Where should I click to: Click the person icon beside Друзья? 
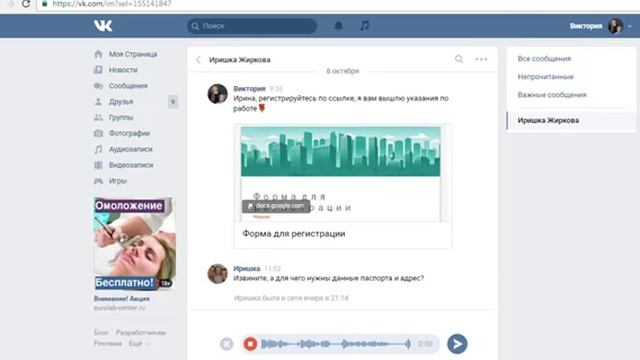(98, 102)
